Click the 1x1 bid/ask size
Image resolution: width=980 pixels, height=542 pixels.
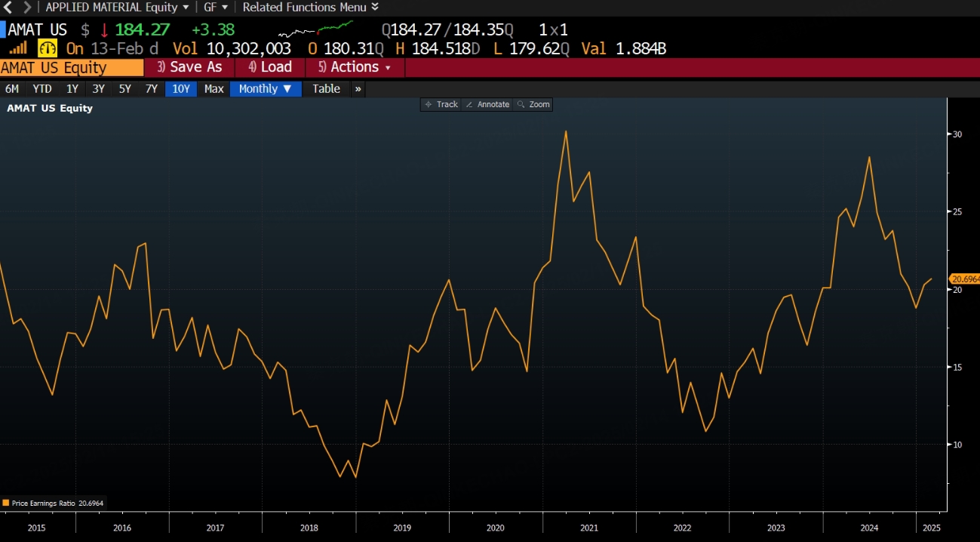point(553,30)
